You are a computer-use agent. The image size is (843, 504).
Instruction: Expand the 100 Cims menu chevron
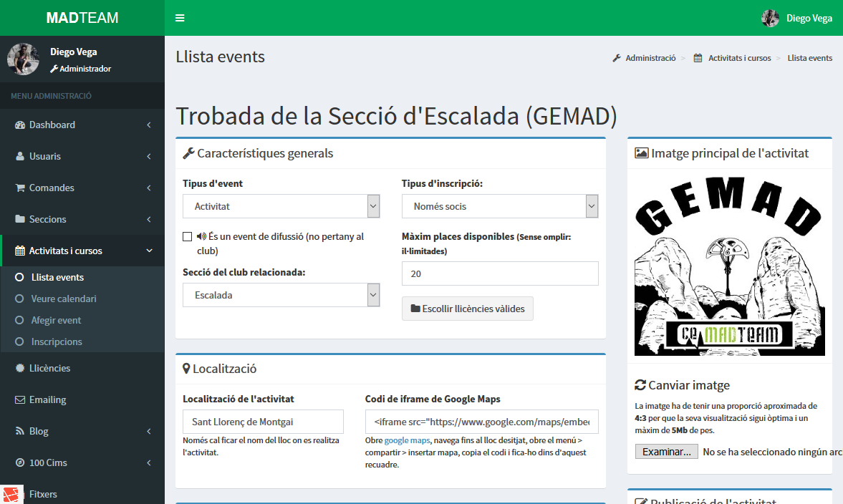point(149,462)
